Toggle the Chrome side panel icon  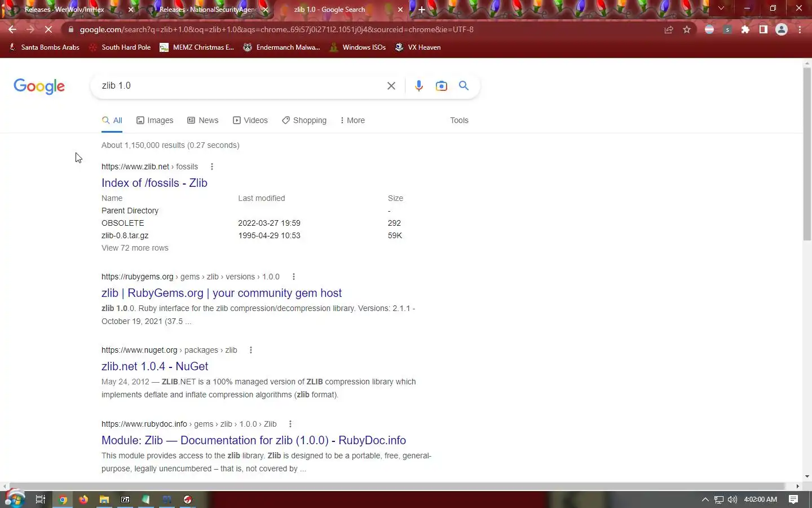(764, 29)
